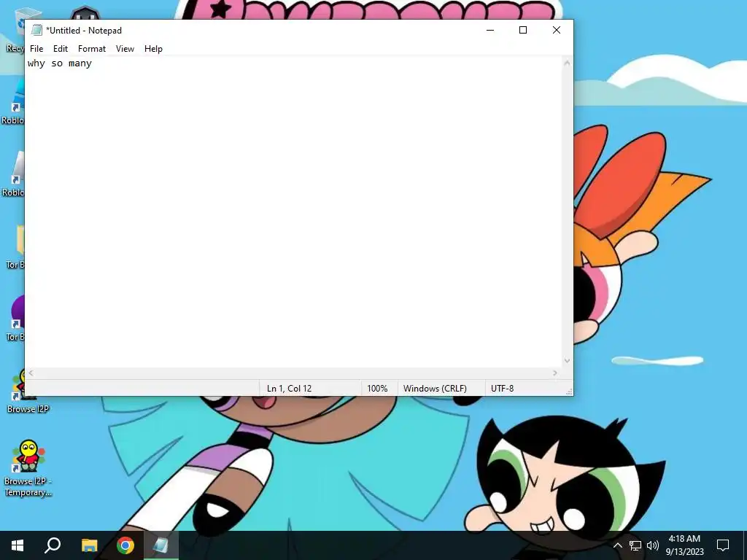Open the Help menu in Notepad

pyautogui.click(x=153, y=49)
